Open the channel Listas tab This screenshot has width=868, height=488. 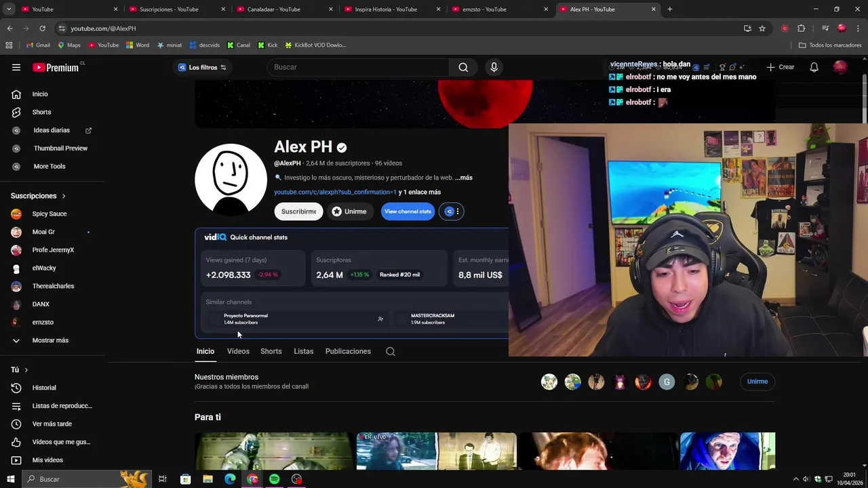click(x=303, y=351)
